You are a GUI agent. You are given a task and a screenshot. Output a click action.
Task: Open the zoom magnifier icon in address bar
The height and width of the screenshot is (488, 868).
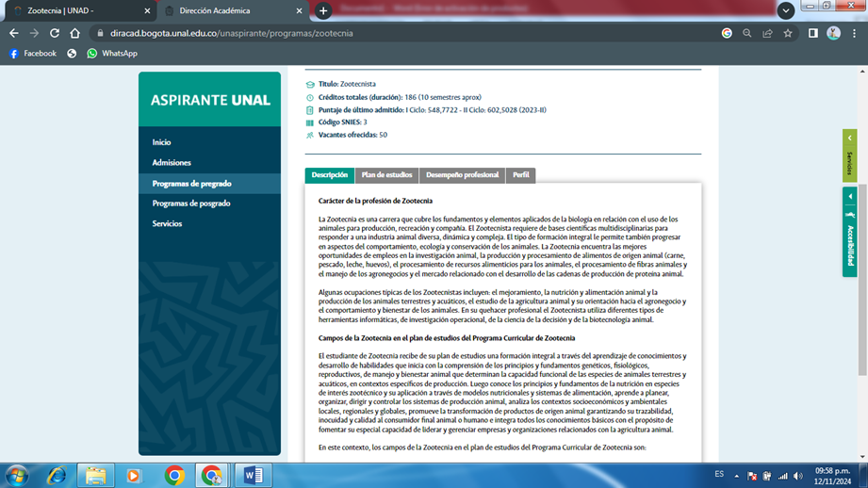(746, 33)
